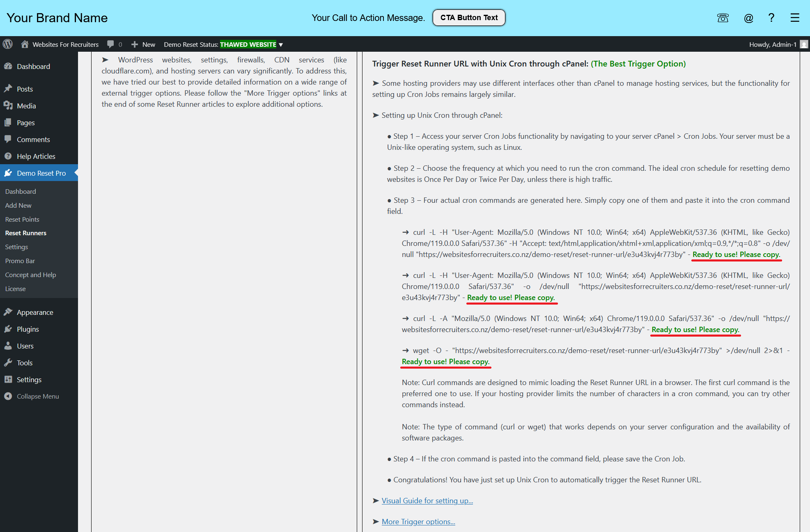
Task: Click the Plugins icon in sidebar
Action: pos(8,329)
